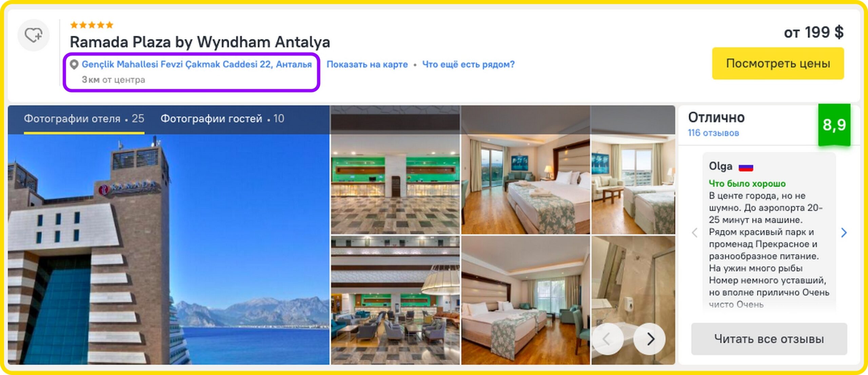Click the green 8,9 rating badge

click(834, 125)
